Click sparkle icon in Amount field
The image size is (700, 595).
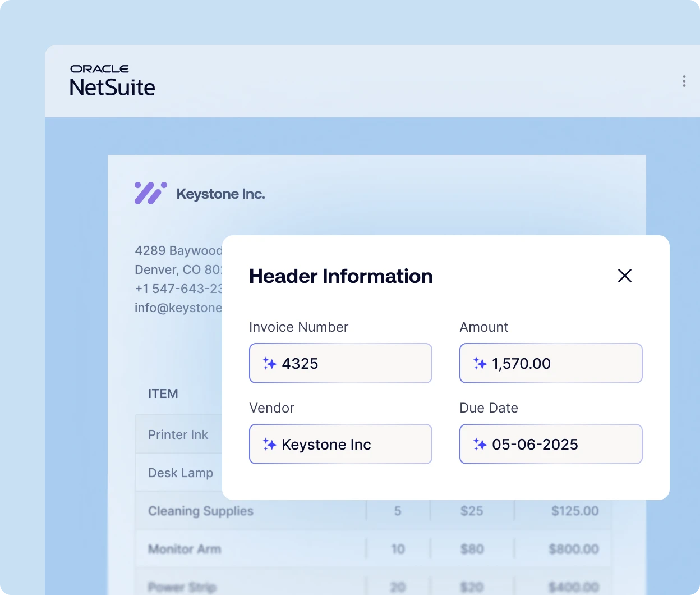pyautogui.click(x=480, y=364)
